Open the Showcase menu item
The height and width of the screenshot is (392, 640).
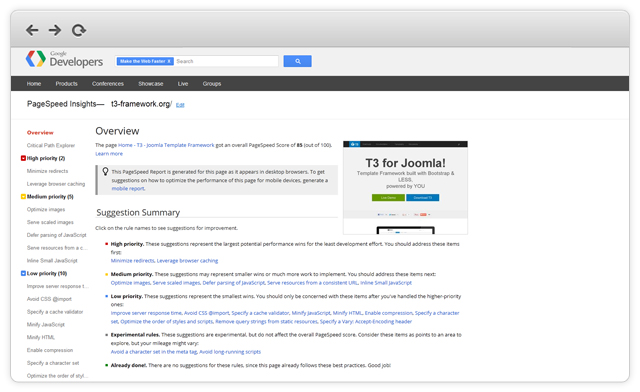click(x=151, y=84)
